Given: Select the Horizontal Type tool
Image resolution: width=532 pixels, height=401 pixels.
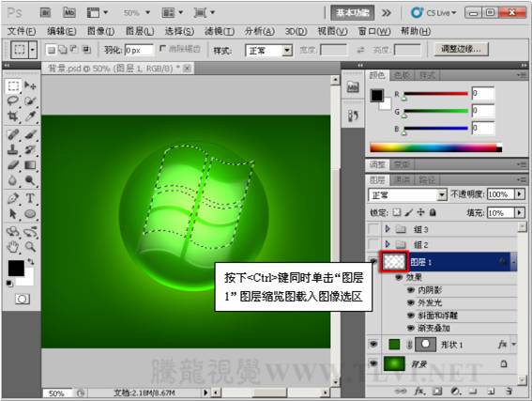Looking at the screenshot, I should [30, 198].
